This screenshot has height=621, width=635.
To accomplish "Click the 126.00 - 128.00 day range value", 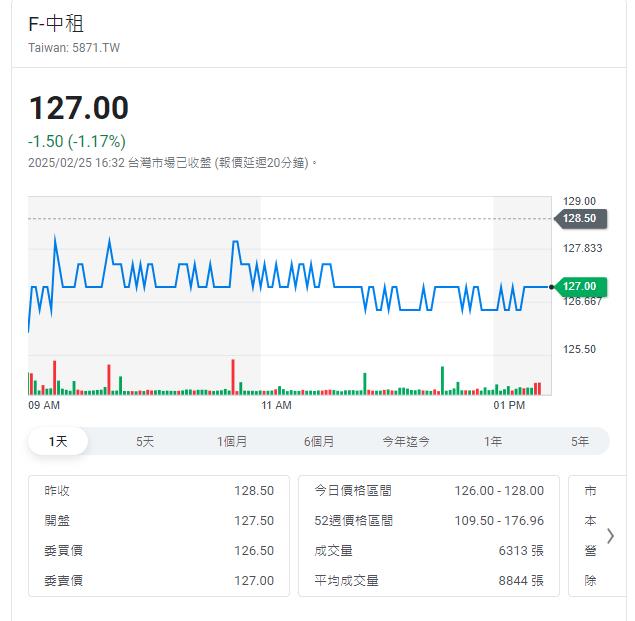I will [x=499, y=491].
